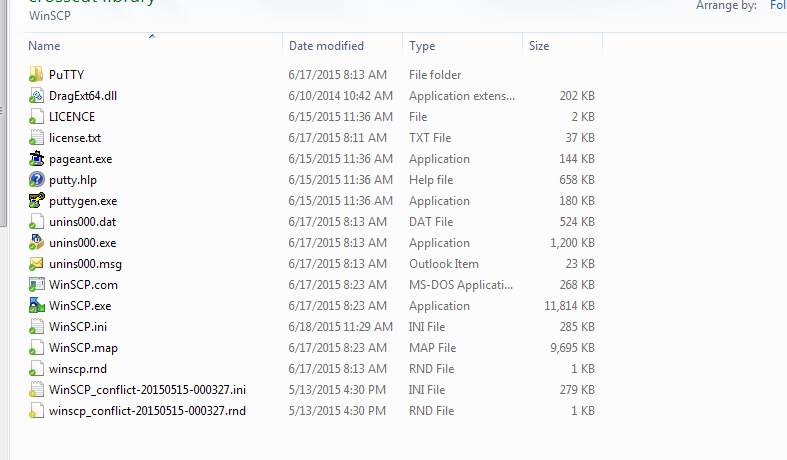Sort files by Name column header
787x460 pixels.
point(45,46)
